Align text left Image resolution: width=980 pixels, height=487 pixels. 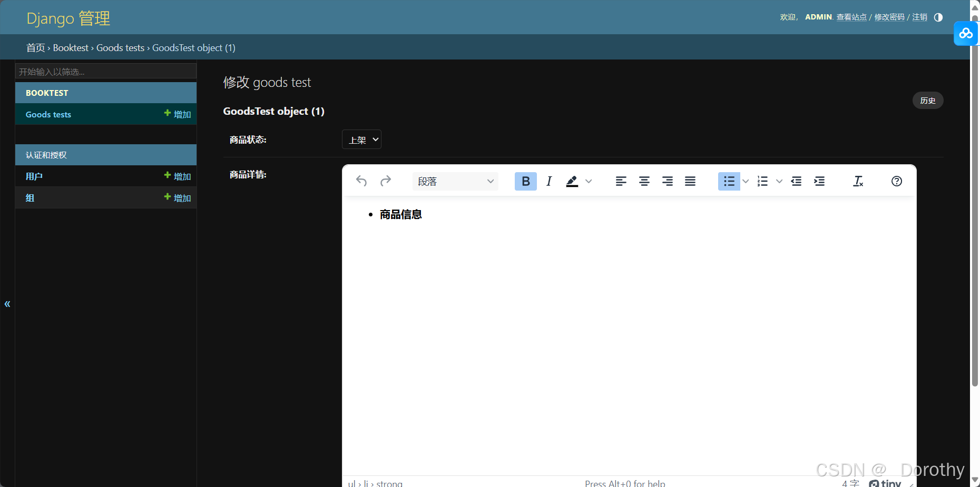[621, 181]
